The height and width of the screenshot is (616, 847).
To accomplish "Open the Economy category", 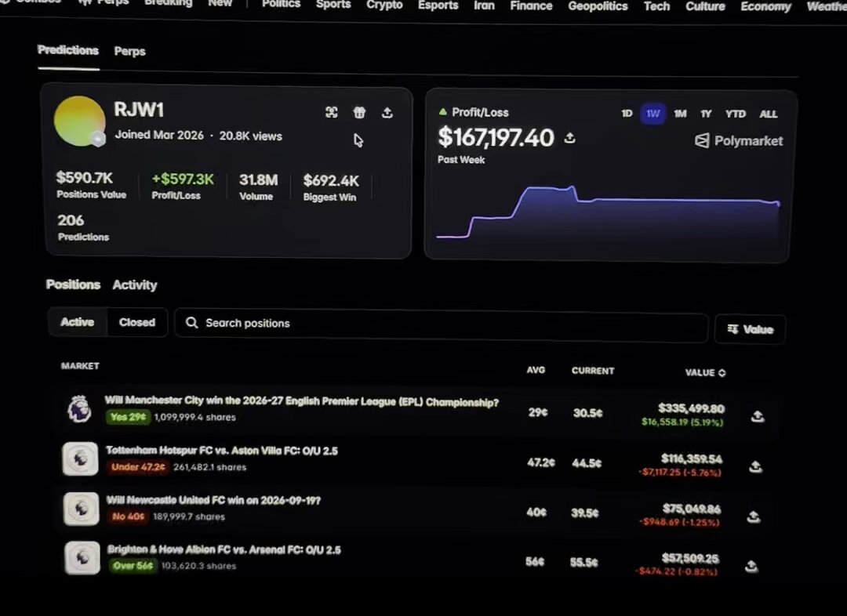I will (x=766, y=6).
